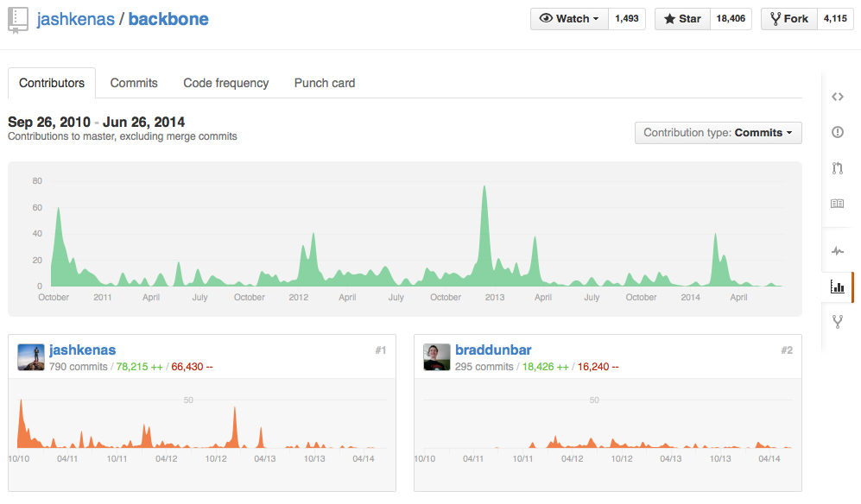Open the Watch dropdown button
Screen dimensions: 861x504
pyautogui.click(x=569, y=19)
